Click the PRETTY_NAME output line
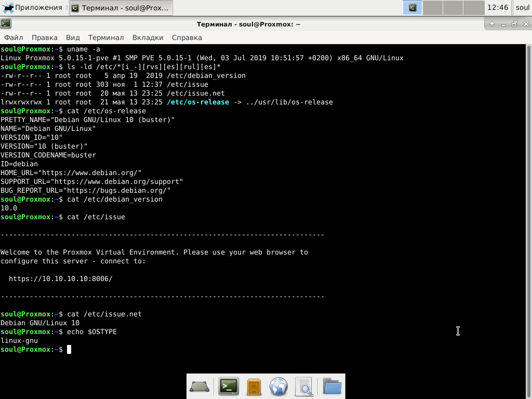 point(87,120)
